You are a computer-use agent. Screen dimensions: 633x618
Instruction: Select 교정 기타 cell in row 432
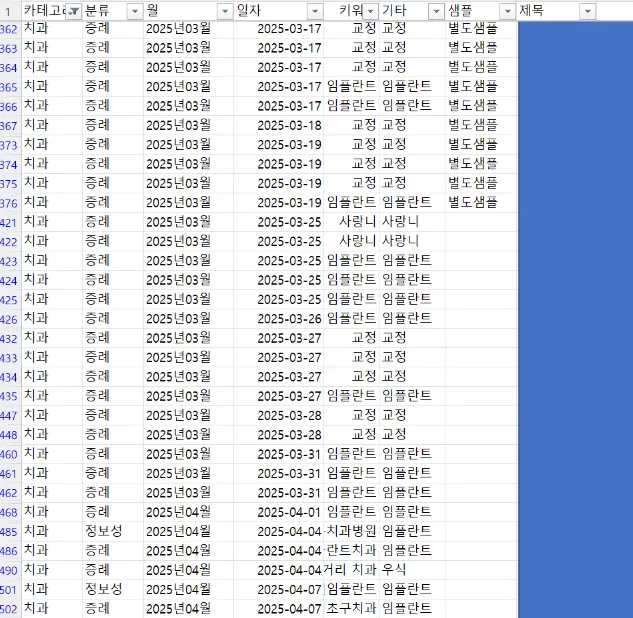click(x=412, y=338)
